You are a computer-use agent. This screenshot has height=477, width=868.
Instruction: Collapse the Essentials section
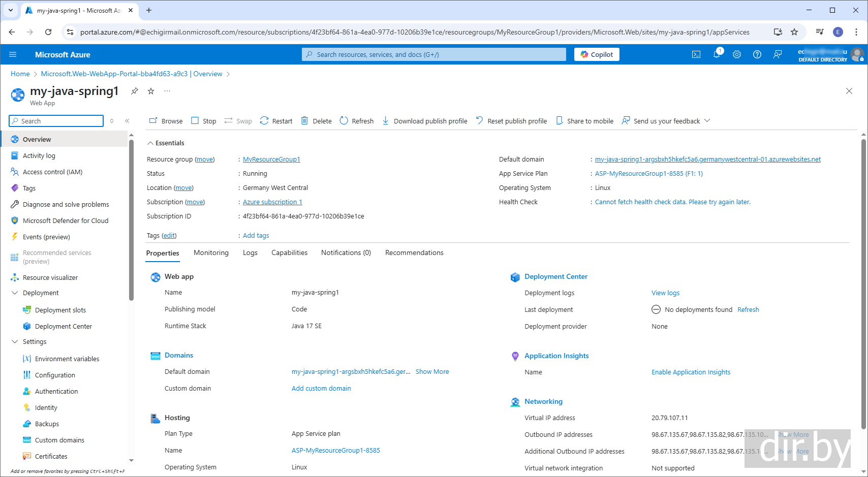coord(150,143)
